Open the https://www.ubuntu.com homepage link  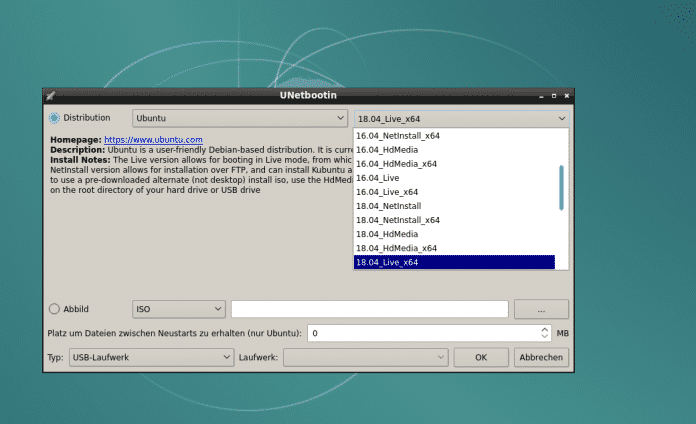[153, 140]
